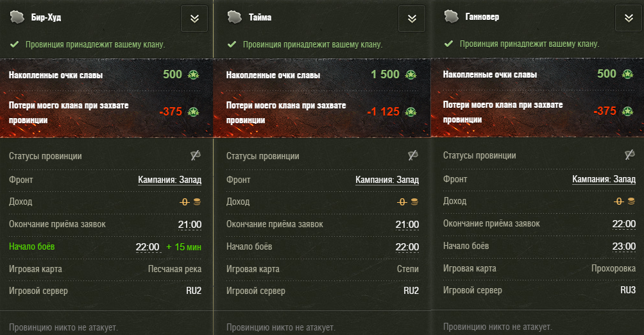Click the gold coins income icon for Тайма

tap(414, 202)
